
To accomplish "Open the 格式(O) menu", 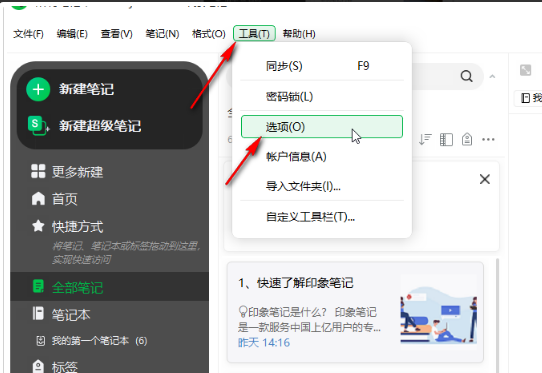I will click(208, 34).
